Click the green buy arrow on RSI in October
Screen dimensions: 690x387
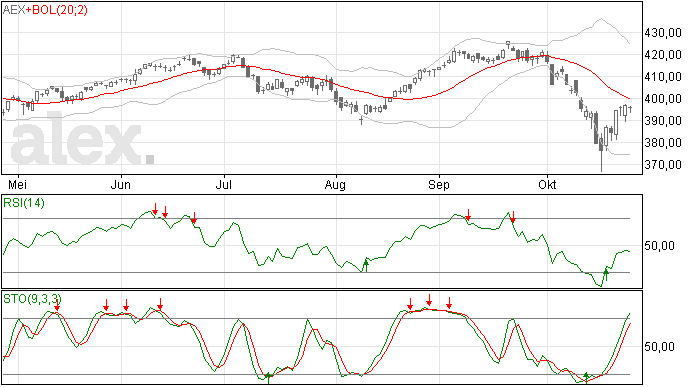pos(606,275)
